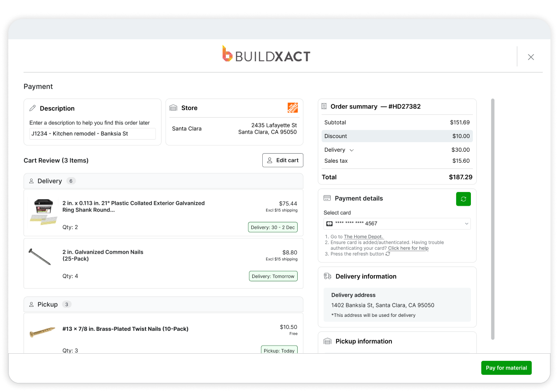This screenshot has height=392, width=558.
Task: Click the Edit cart button
Action: click(282, 160)
